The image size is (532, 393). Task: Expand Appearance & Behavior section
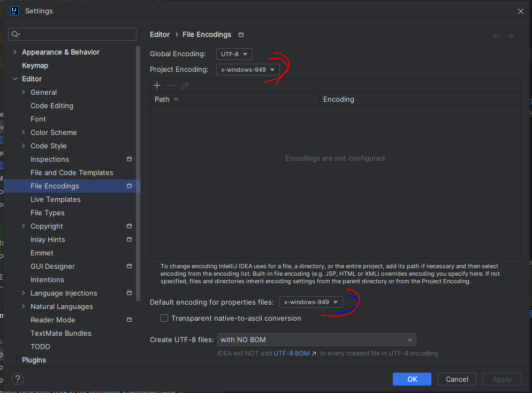[x=14, y=52]
